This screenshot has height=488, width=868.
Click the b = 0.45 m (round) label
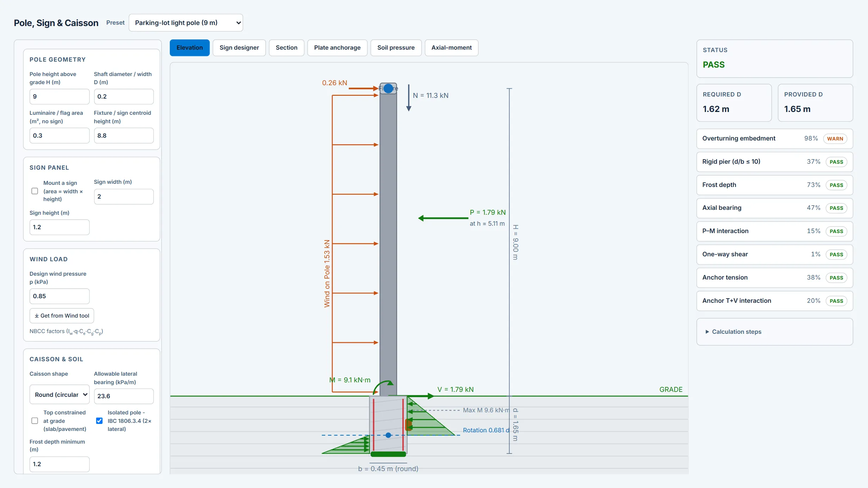point(388,469)
